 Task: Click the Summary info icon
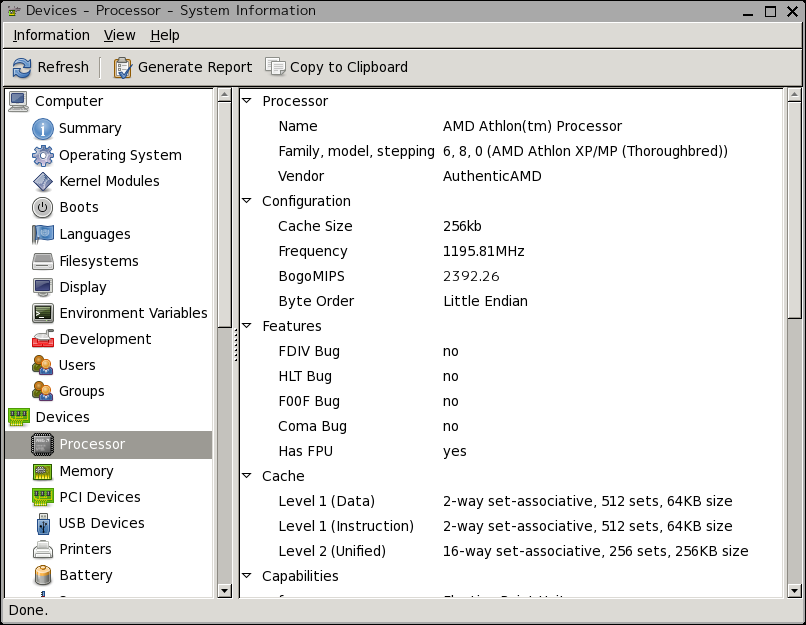point(43,128)
